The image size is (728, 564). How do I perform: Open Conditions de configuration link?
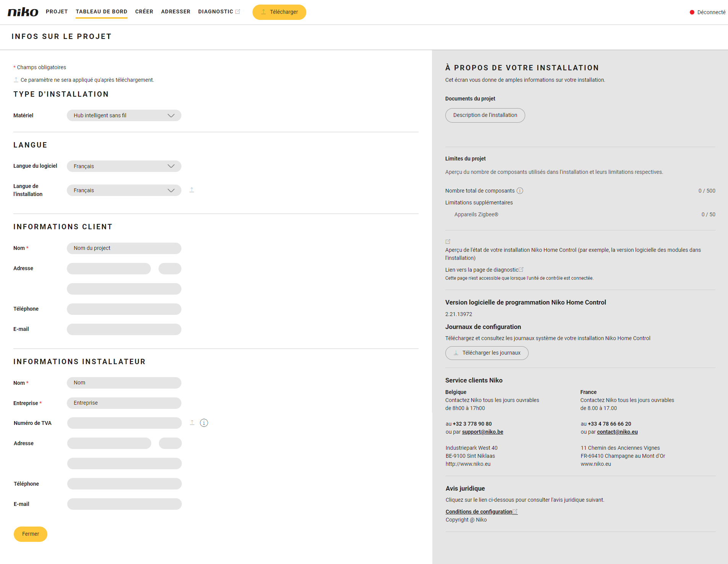point(481,512)
